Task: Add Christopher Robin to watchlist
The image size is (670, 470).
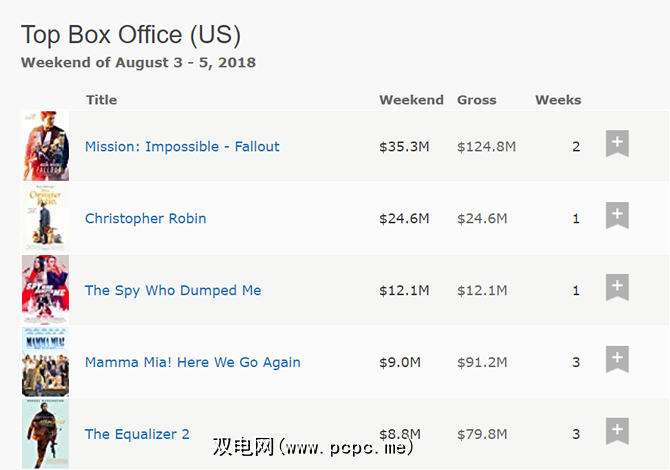Action: 617,216
